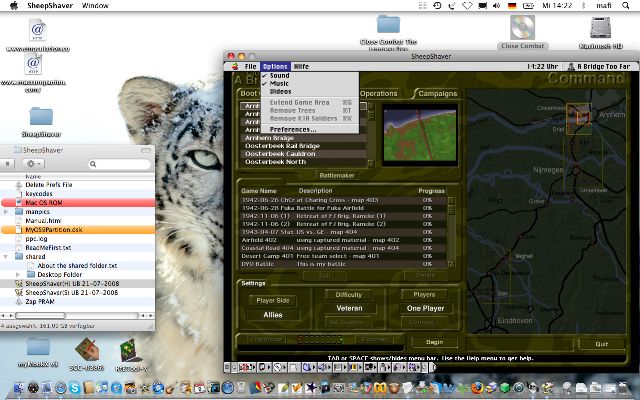Select the Oosterbeek Cauldron battle
Image resolution: width=640 pixels, height=400 pixels.
point(303,154)
